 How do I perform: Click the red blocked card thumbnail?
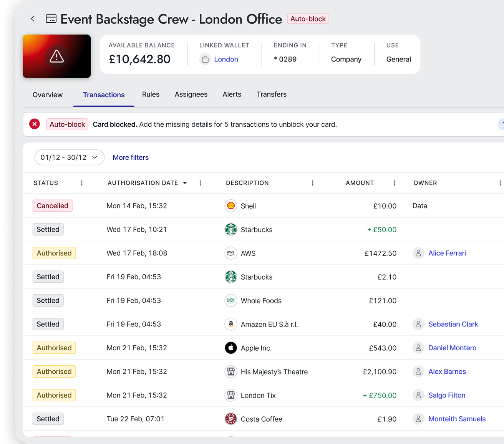[57, 56]
